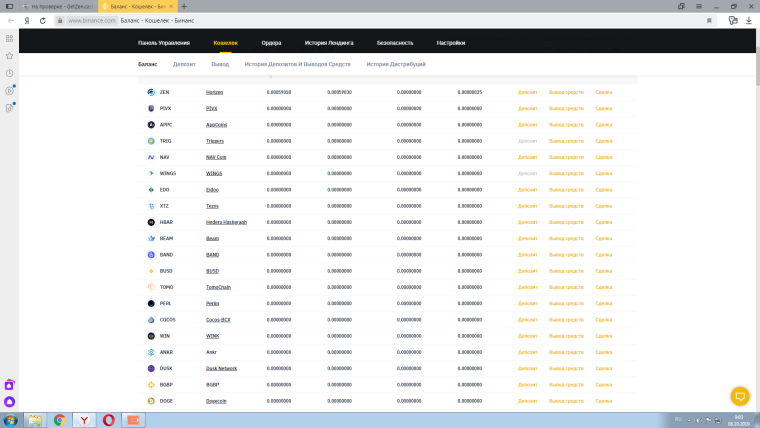Switch to the GetZen.cash tab
Screen dimensions: 760x428
click(58, 6)
